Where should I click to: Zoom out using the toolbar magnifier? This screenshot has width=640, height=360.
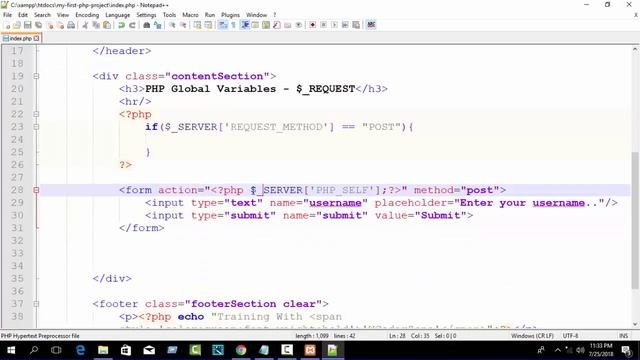(x=183, y=25)
